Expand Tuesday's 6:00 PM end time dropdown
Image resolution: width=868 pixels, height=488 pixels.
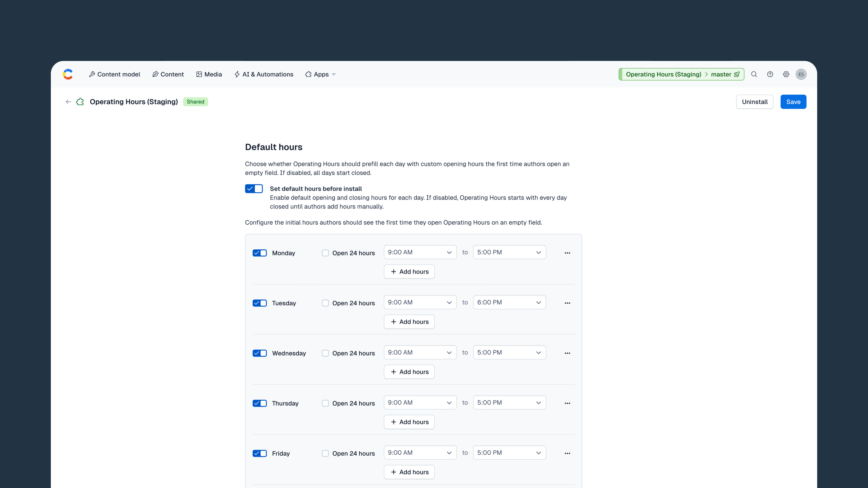click(509, 302)
